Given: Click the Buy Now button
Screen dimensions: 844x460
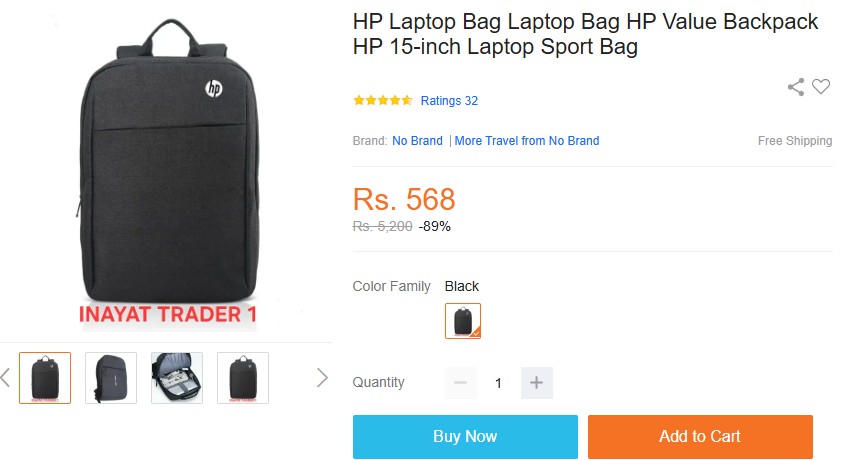Looking at the screenshot, I should click(465, 436).
